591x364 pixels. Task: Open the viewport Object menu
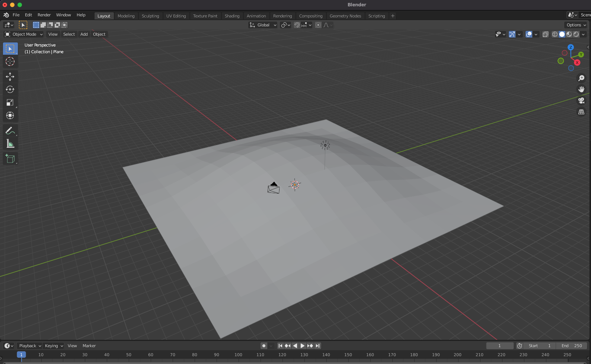click(x=99, y=34)
